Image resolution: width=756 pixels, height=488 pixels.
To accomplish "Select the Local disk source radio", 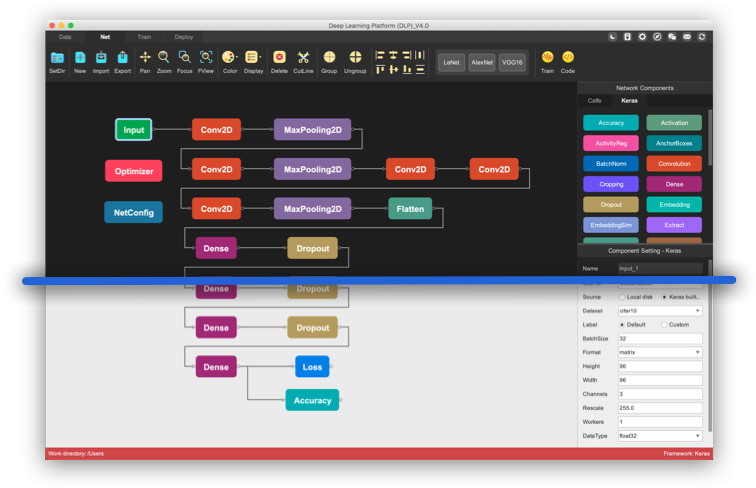I will [x=622, y=297].
